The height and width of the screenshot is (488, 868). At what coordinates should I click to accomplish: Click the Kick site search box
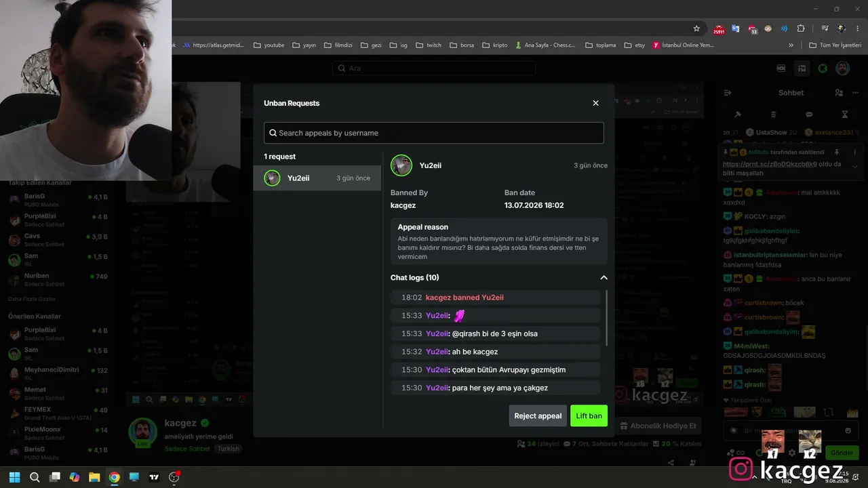[x=434, y=68]
